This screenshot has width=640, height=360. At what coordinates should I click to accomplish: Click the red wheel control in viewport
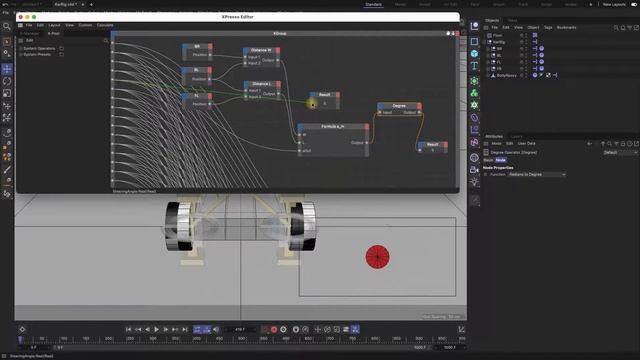click(378, 257)
